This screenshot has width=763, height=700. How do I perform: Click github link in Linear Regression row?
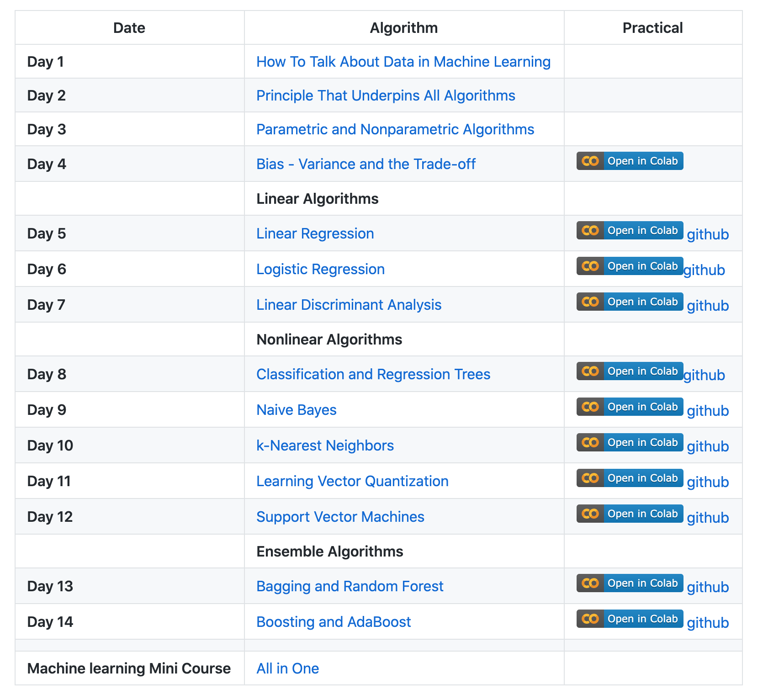(707, 234)
